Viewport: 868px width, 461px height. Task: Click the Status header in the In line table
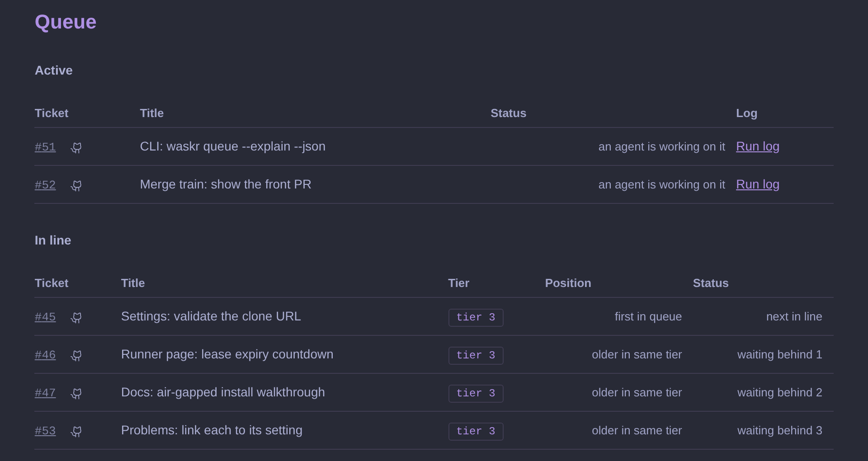(x=711, y=283)
